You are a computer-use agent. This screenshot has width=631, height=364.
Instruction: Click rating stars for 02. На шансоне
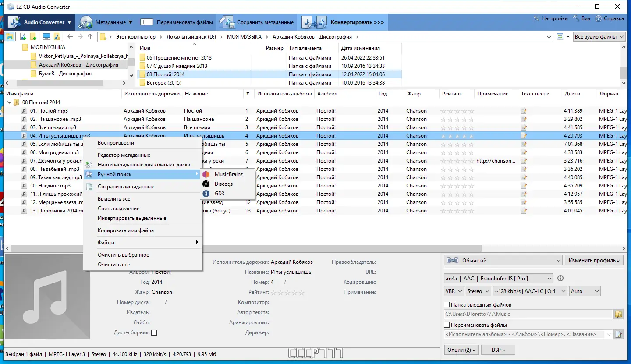pos(457,119)
